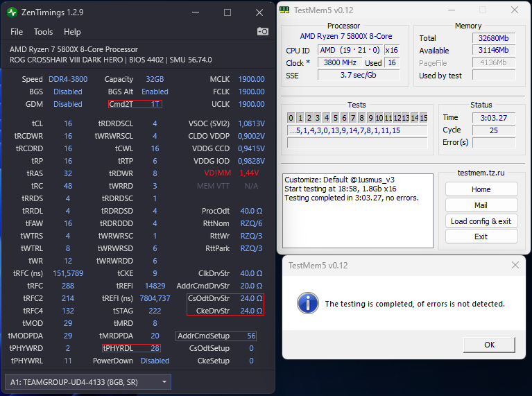Image resolution: width=532 pixels, height=396 pixels.
Task: Click the Capacity 32GB value
Action: [x=155, y=79]
